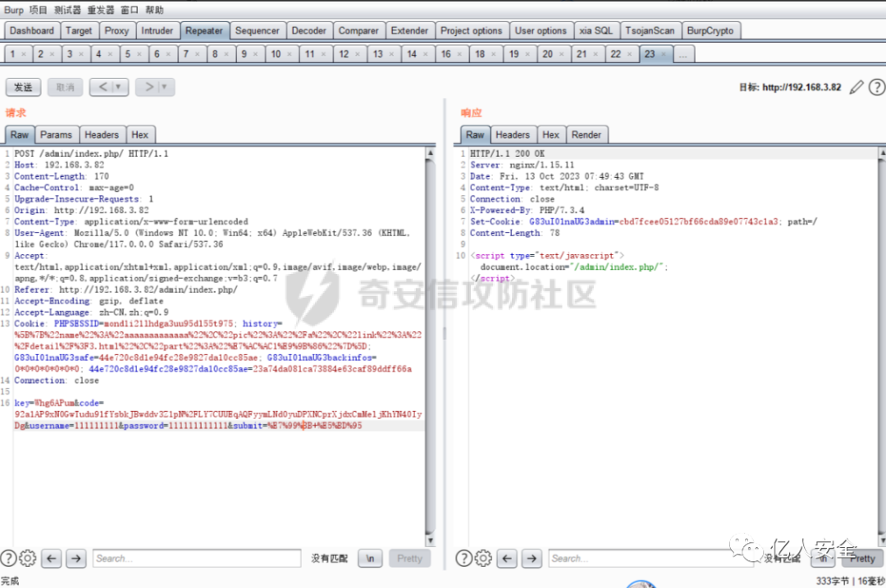Screen dimensions: 886x588
Task: Open BurpCrypto extension tab
Action: [x=710, y=30]
